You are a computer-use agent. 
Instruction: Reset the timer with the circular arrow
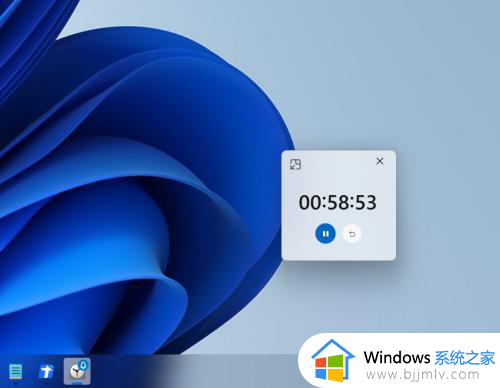352,234
